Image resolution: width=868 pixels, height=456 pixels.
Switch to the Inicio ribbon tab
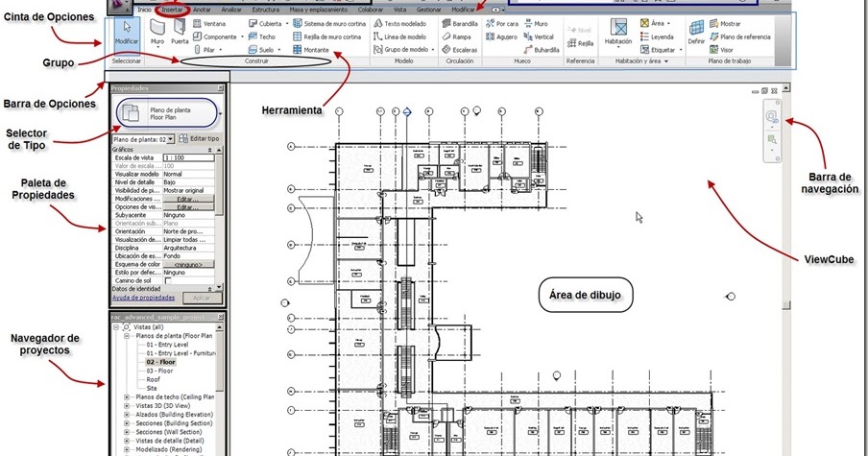click(144, 10)
